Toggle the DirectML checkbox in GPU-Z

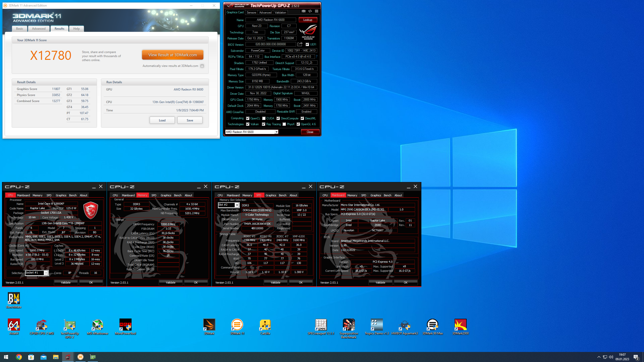click(302, 118)
